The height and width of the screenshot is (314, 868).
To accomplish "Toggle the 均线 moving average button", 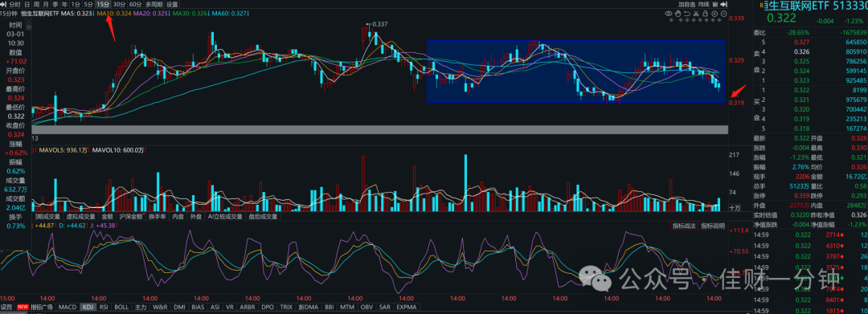I will click(703, 5).
